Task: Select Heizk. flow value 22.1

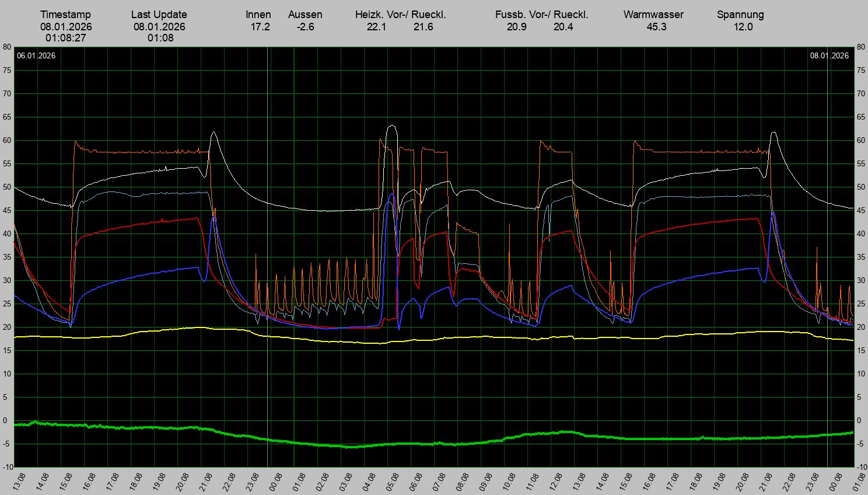Action: [376, 27]
